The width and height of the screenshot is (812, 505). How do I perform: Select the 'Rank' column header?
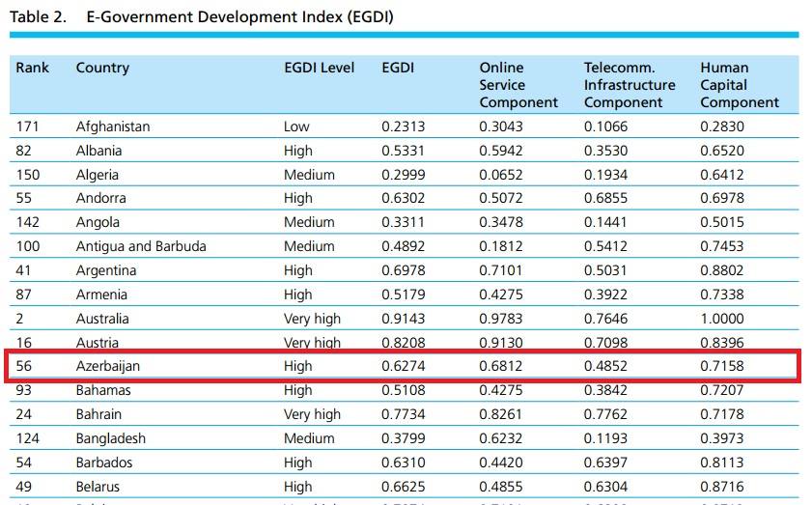point(32,68)
